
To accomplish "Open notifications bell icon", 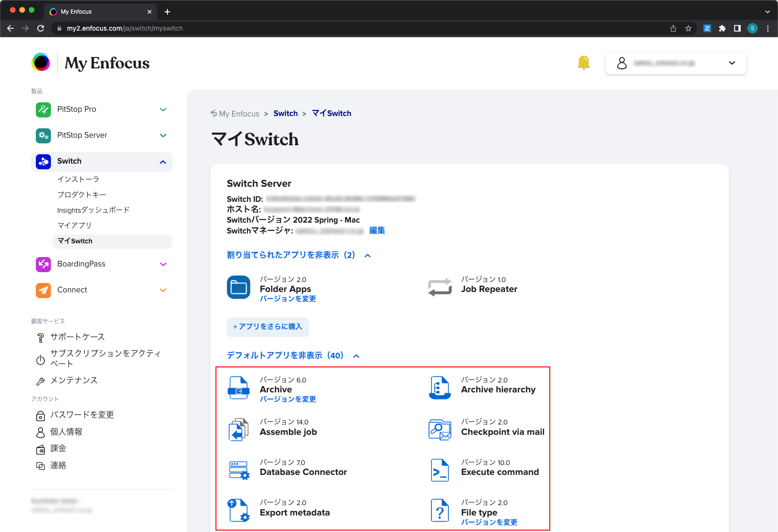I will click(x=584, y=63).
